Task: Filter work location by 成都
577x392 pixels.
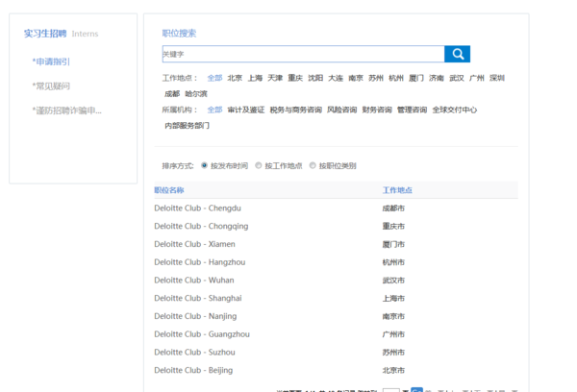Action: pyautogui.click(x=172, y=94)
